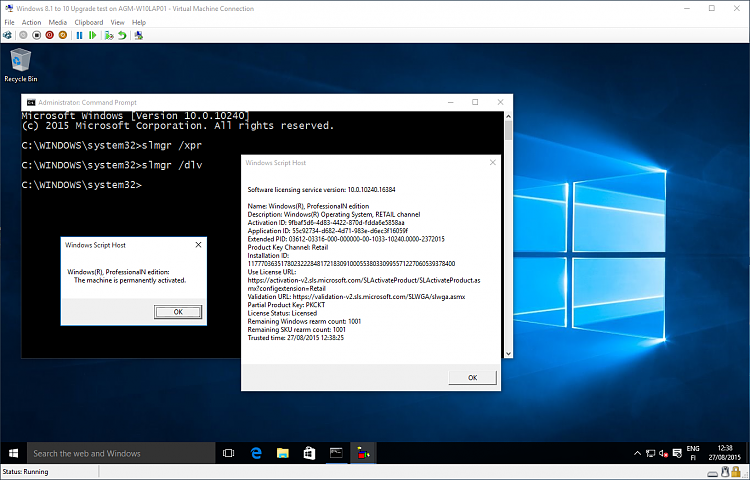Click 'Status: Running' in status bar
Image resolution: width=750 pixels, height=480 pixels.
point(25,472)
